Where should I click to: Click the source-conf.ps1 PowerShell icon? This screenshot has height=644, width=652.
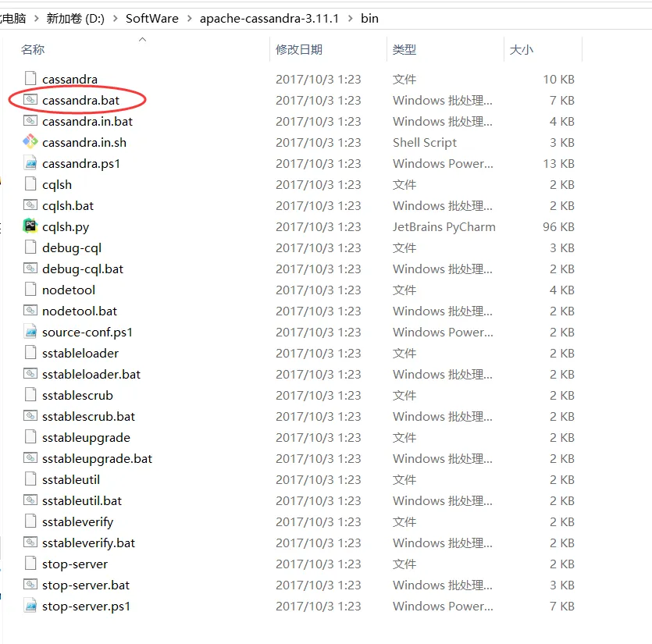tap(30, 331)
